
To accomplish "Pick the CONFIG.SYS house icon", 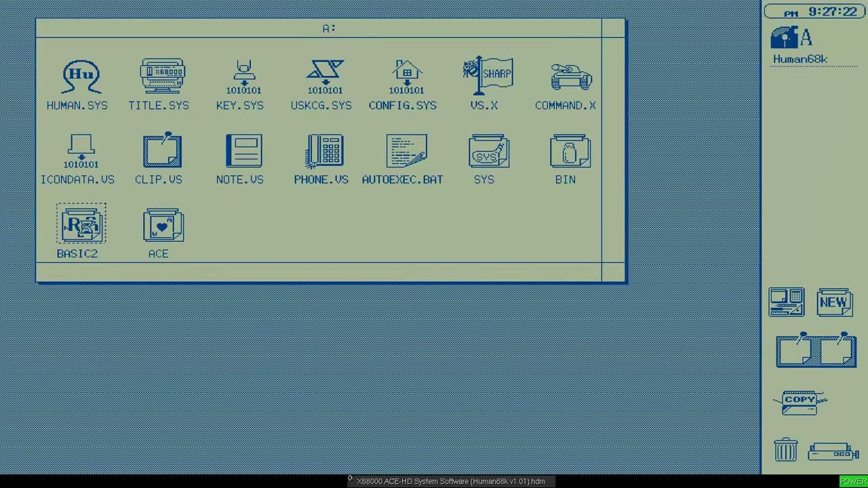I will (406, 77).
